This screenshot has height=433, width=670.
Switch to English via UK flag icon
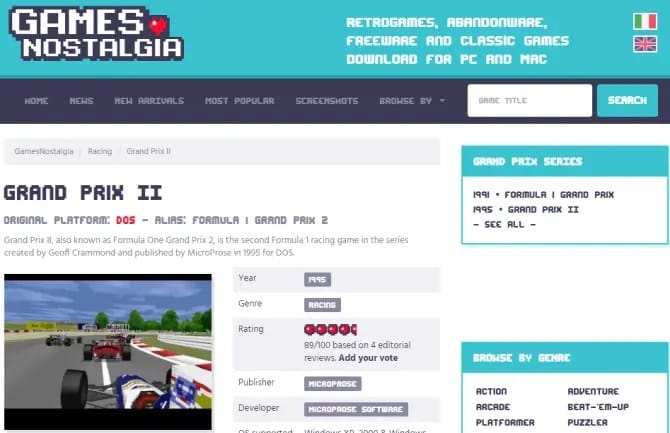(x=645, y=44)
